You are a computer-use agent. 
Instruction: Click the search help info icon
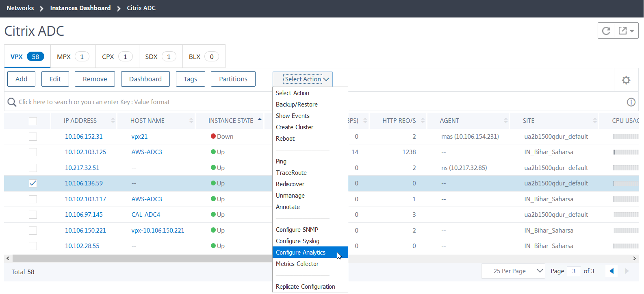pos(631,102)
